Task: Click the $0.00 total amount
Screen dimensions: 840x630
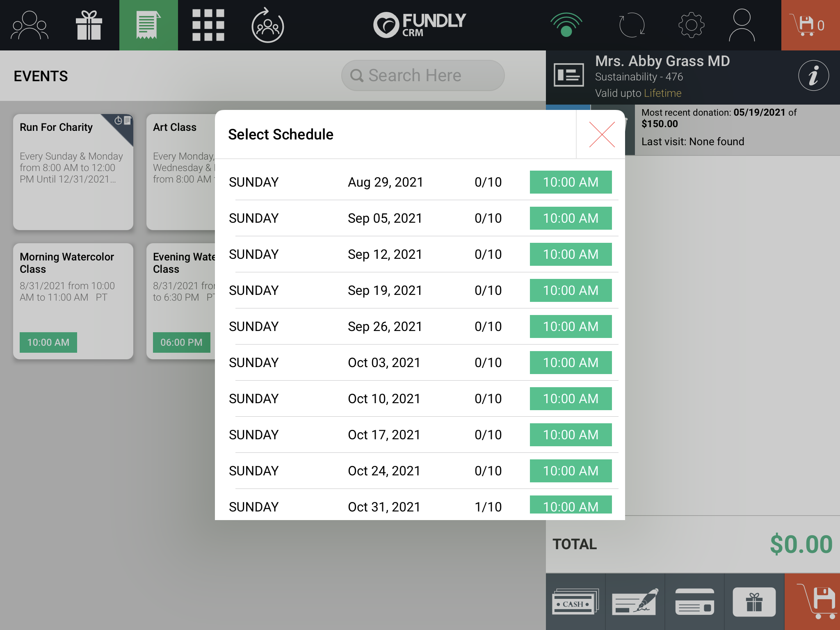Action: (x=801, y=544)
